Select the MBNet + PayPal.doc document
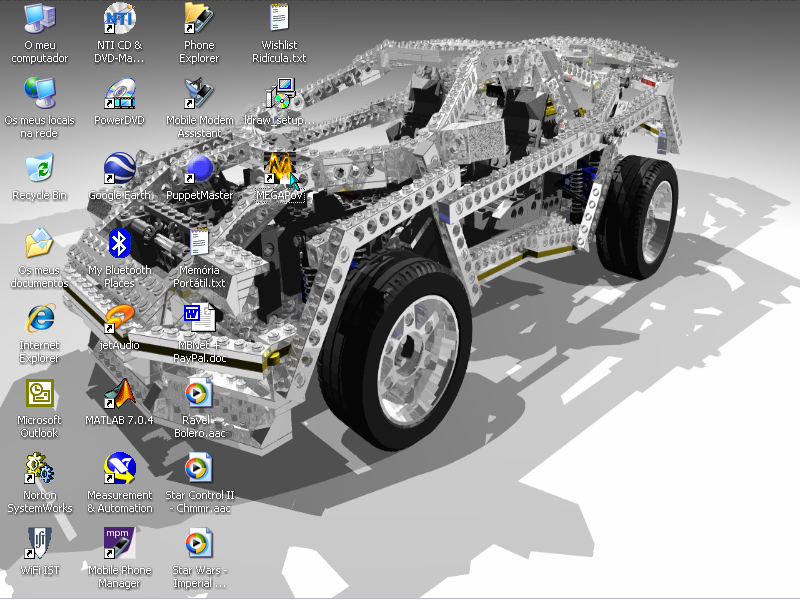This screenshot has width=800, height=600. (199, 319)
